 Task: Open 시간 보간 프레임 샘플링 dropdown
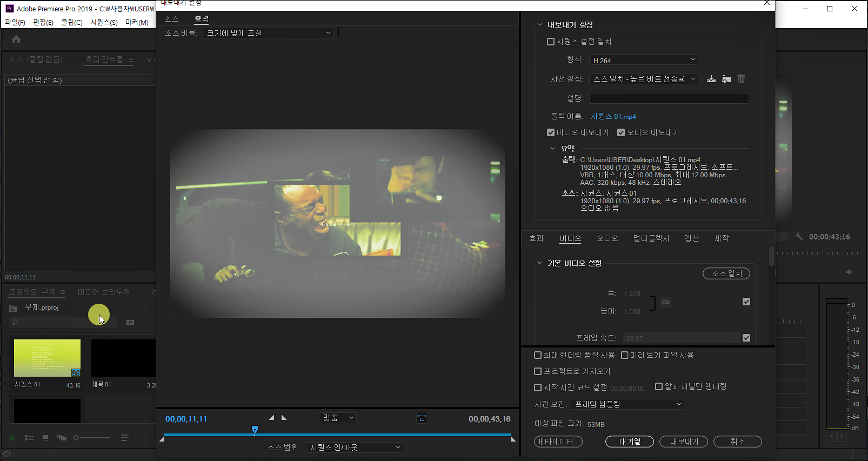[627, 404]
